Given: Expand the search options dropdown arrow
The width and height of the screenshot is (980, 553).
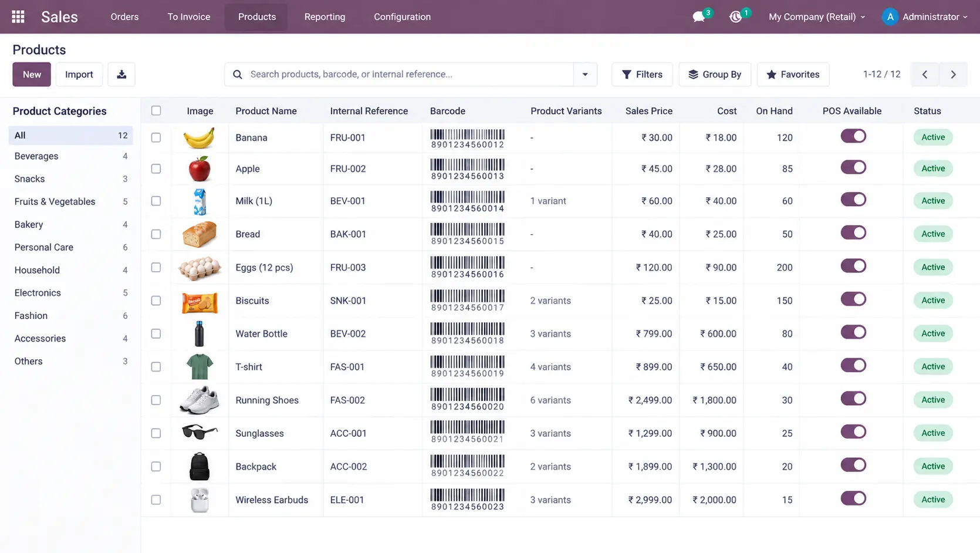Looking at the screenshot, I should point(585,75).
